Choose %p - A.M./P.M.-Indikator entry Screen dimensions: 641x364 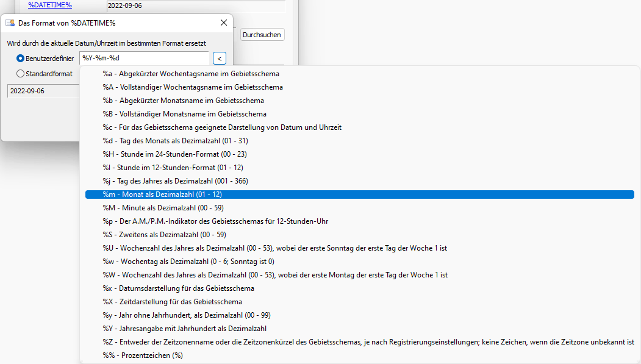(360, 221)
